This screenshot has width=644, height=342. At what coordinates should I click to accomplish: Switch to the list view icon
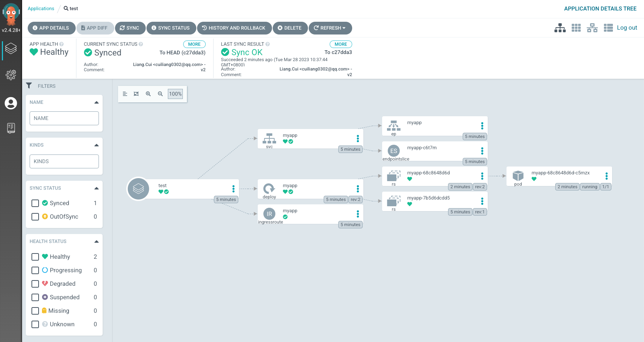click(x=608, y=28)
